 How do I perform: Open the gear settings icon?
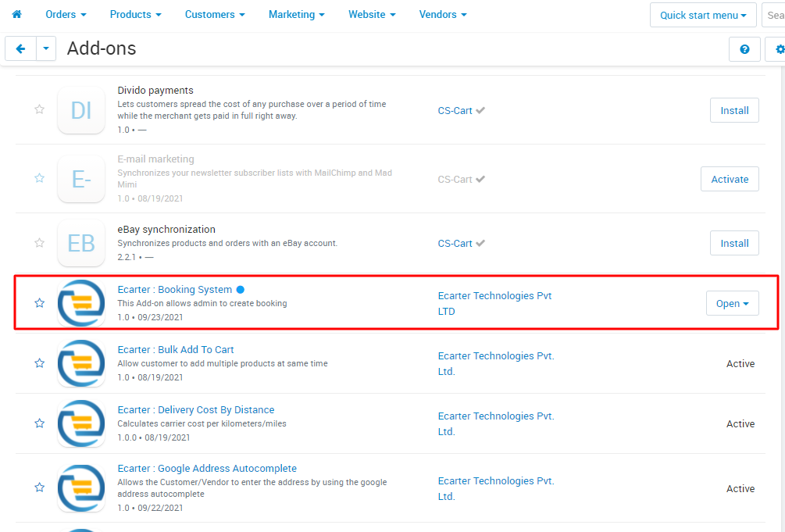[777, 49]
